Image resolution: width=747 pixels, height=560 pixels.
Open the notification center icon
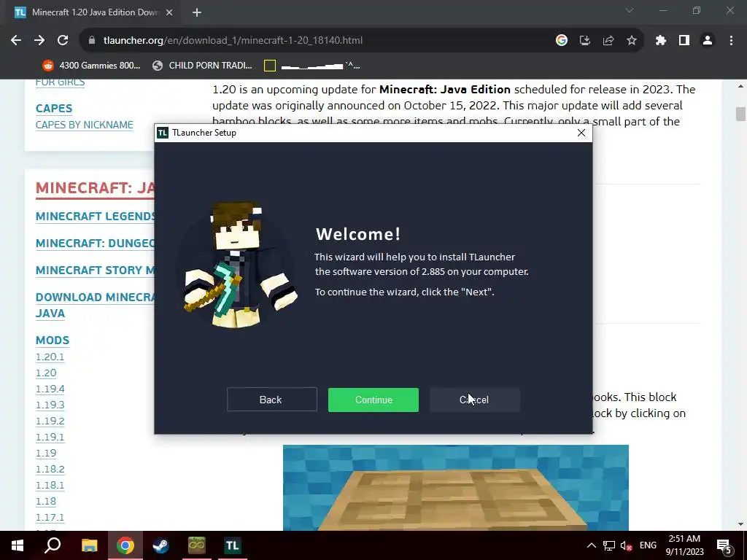(724, 546)
